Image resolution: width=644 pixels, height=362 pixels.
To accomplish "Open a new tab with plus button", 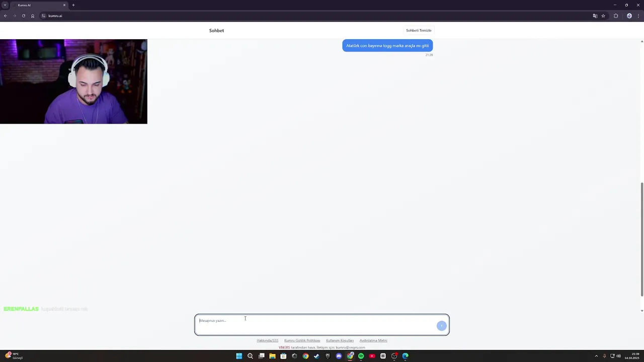I will 73,5.
